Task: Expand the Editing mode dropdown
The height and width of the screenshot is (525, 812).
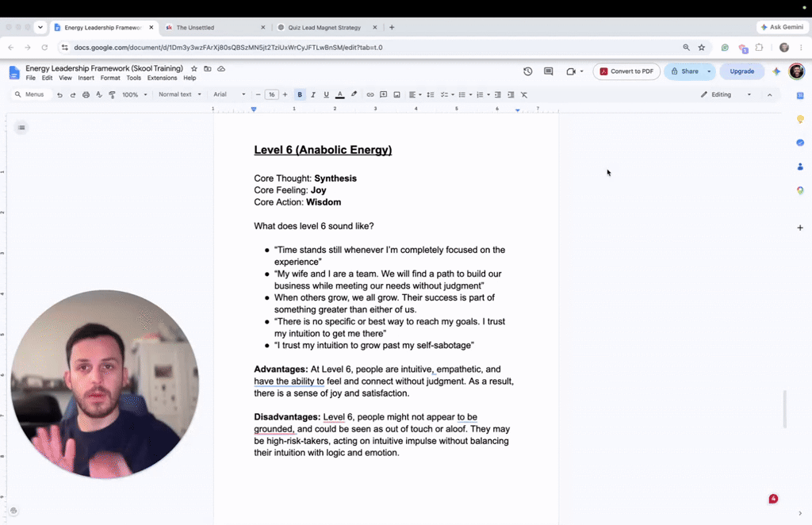Action: click(726, 94)
